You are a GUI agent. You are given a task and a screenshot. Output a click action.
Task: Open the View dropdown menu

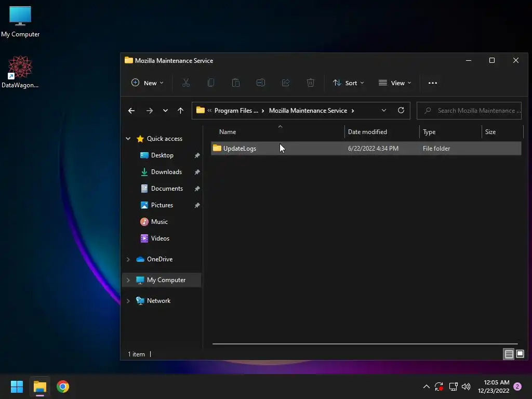(395, 83)
